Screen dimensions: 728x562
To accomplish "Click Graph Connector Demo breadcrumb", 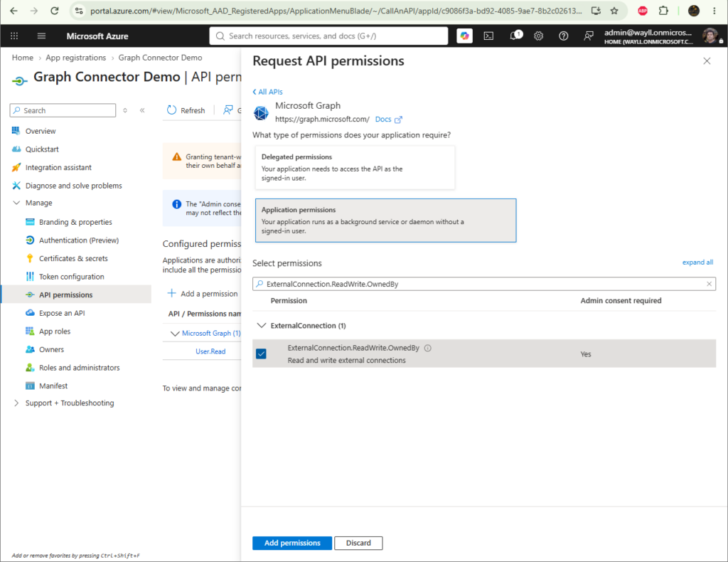I will [x=160, y=58].
